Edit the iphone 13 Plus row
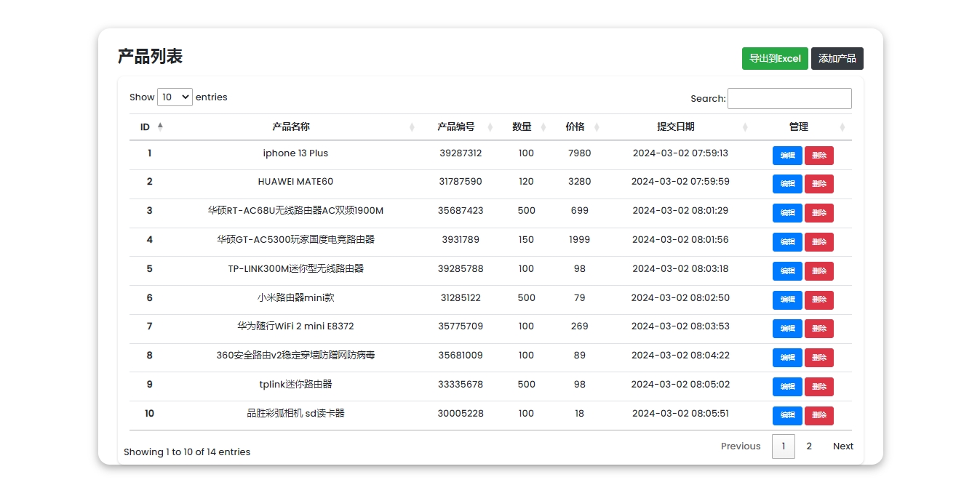This screenshot has width=980, height=485. tap(787, 156)
